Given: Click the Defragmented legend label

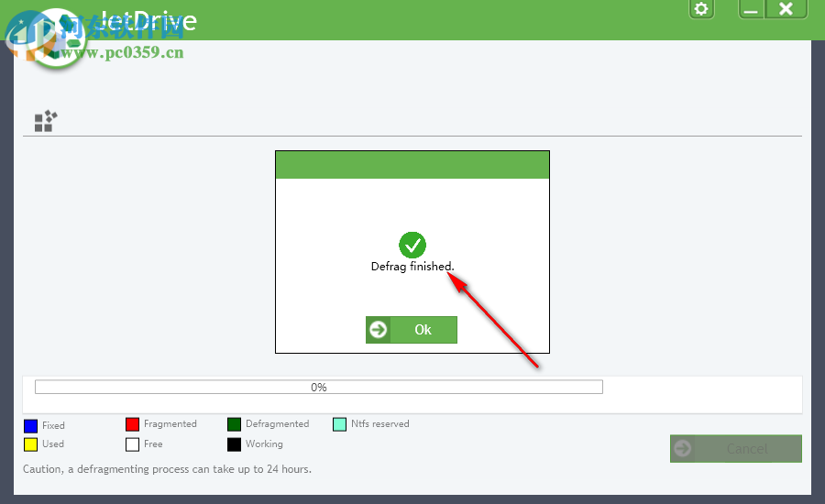Looking at the screenshot, I should [277, 424].
